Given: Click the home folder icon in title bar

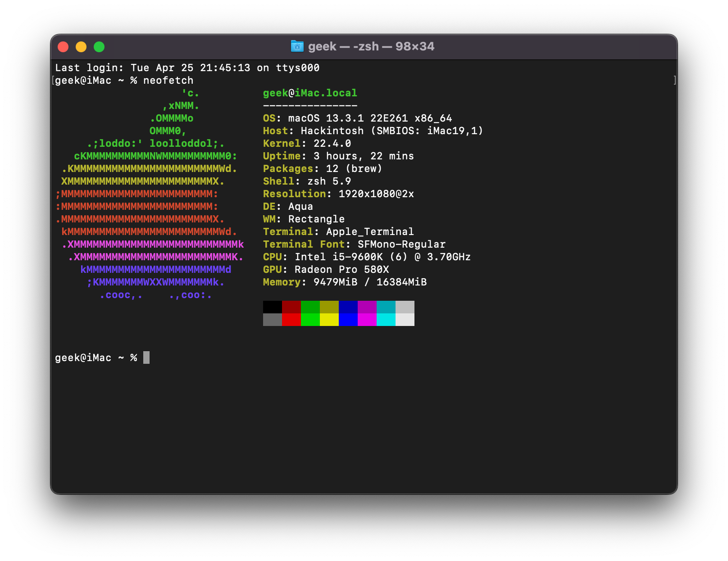Looking at the screenshot, I should (x=297, y=46).
